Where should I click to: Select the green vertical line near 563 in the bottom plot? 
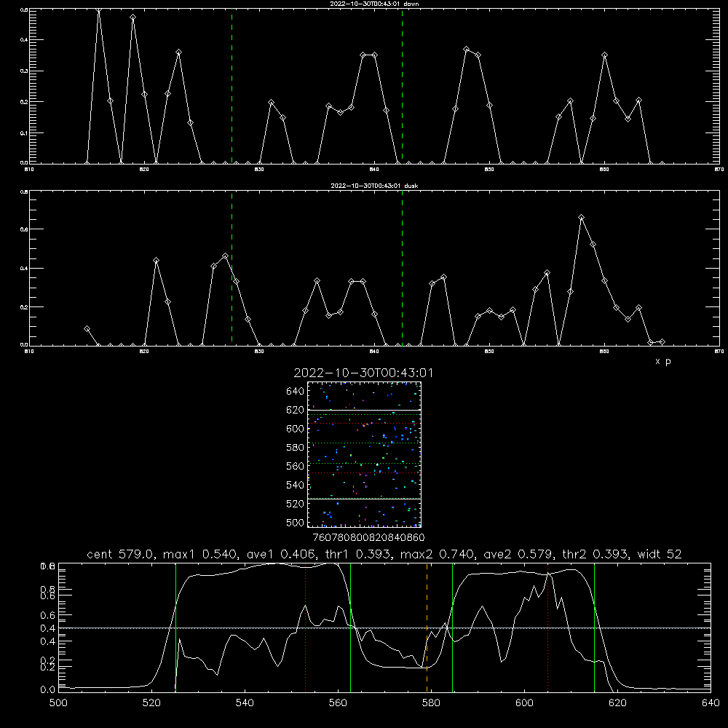click(351, 628)
